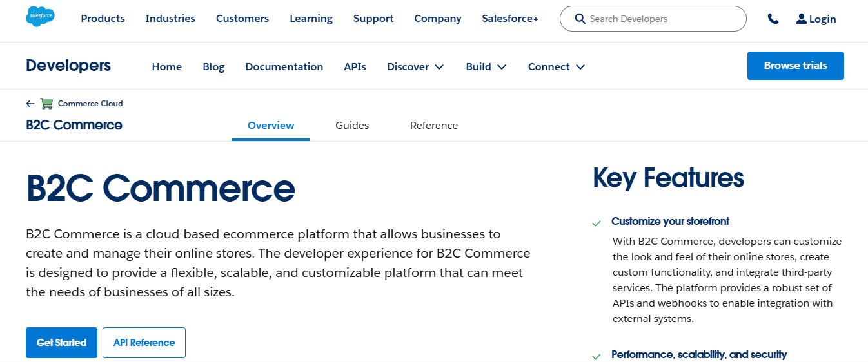Click the Commerce Cloud breadcrumb link
This screenshot has height=362, width=868.
tap(90, 103)
